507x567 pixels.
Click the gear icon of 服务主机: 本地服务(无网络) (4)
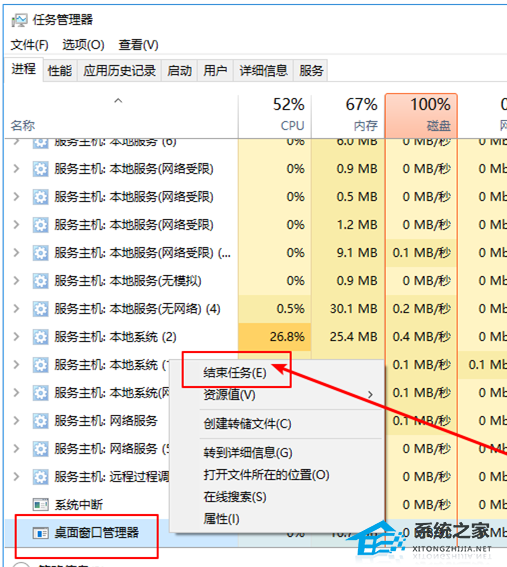coord(41,309)
